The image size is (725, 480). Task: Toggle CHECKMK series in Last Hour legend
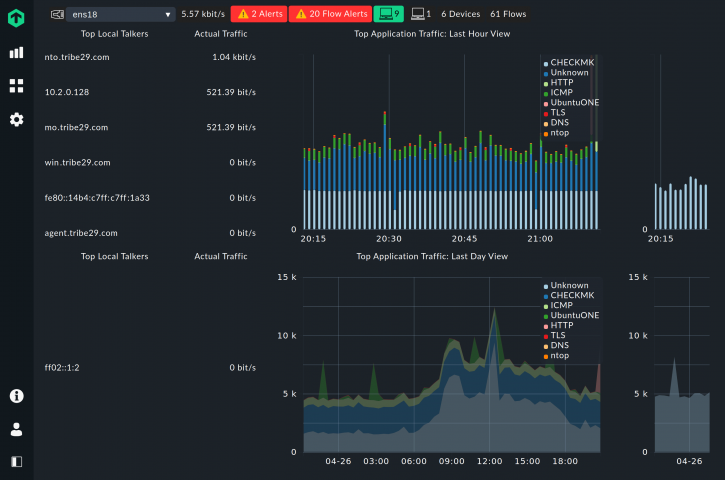click(574, 63)
